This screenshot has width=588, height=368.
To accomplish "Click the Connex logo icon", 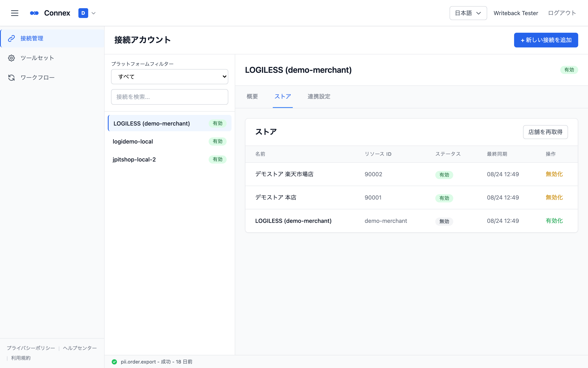I will pos(34,13).
